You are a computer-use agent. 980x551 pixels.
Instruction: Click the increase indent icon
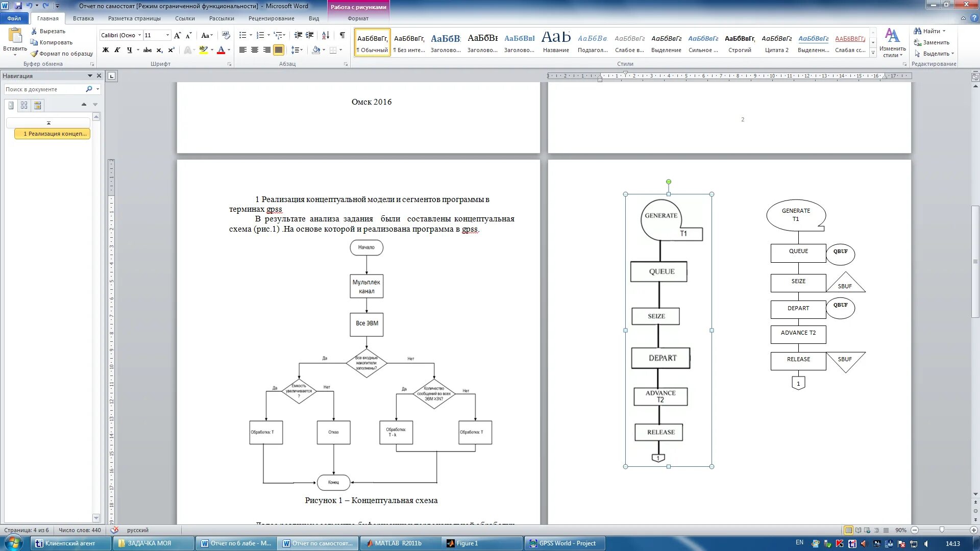[x=310, y=35]
